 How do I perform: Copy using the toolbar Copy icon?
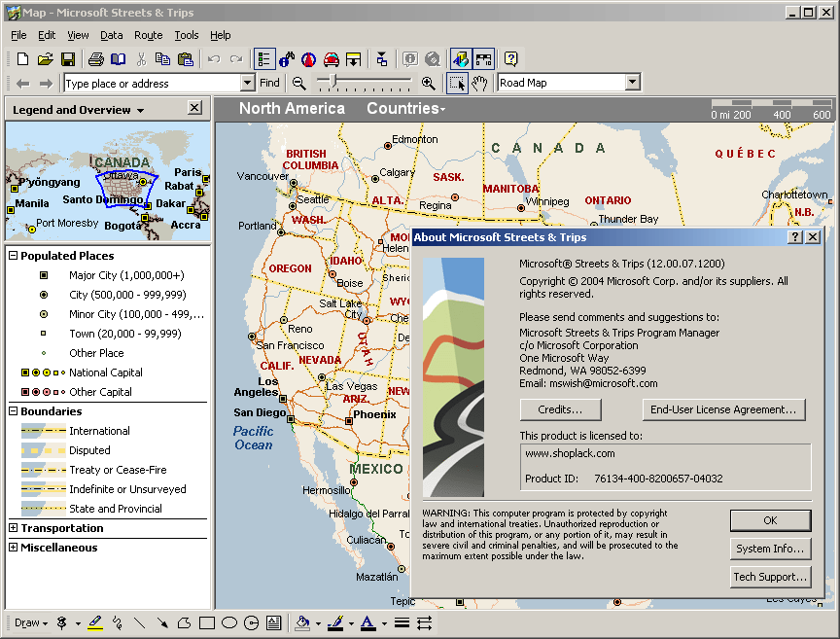click(x=163, y=59)
